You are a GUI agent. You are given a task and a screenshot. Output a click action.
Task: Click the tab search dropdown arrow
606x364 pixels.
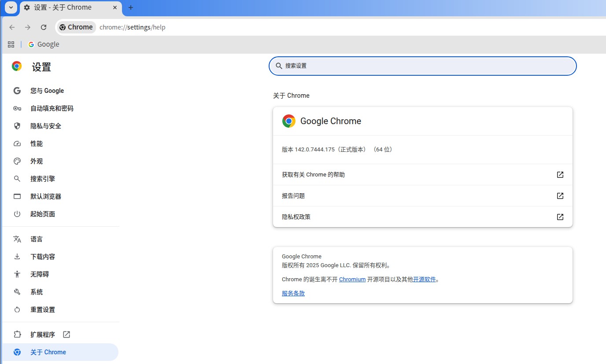click(11, 7)
